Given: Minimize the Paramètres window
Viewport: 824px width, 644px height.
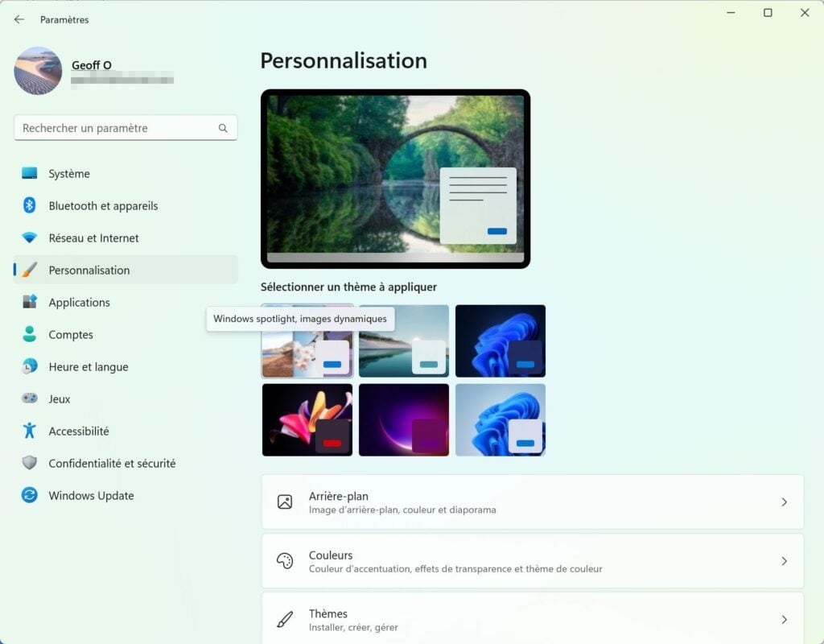Looking at the screenshot, I should coord(731,13).
